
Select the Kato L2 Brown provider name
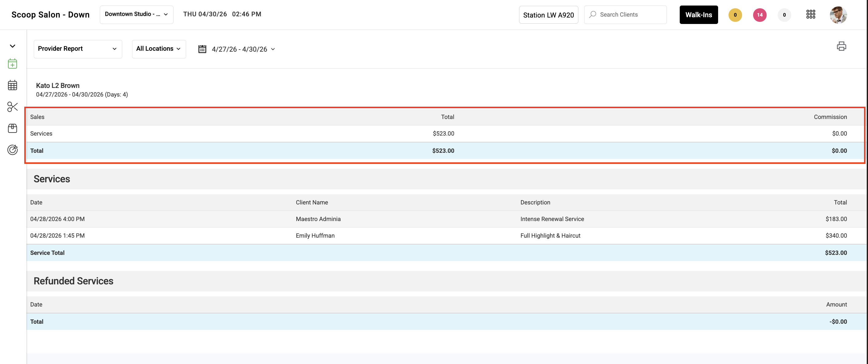pos(58,86)
